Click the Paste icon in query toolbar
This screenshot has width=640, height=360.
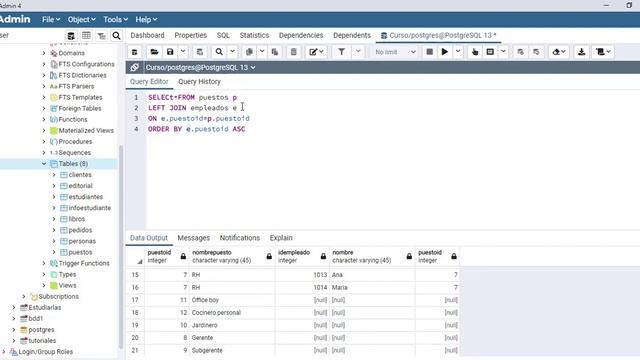coord(275,52)
